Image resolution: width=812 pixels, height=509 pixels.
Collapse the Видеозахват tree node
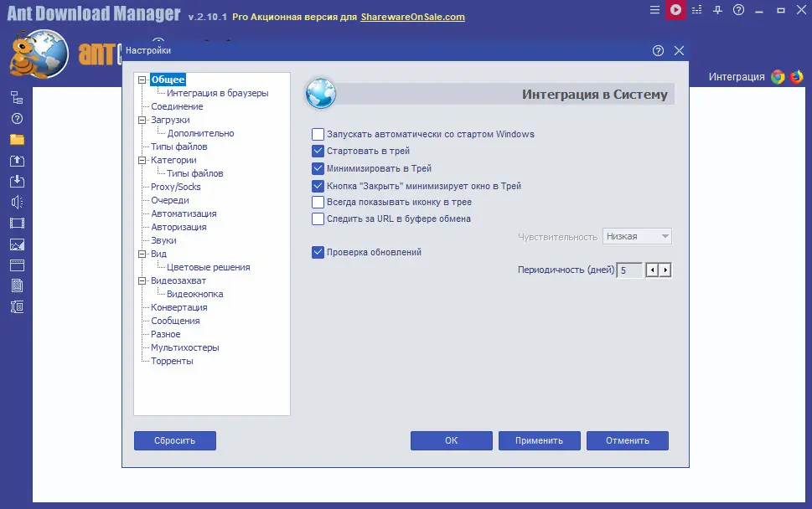click(142, 281)
